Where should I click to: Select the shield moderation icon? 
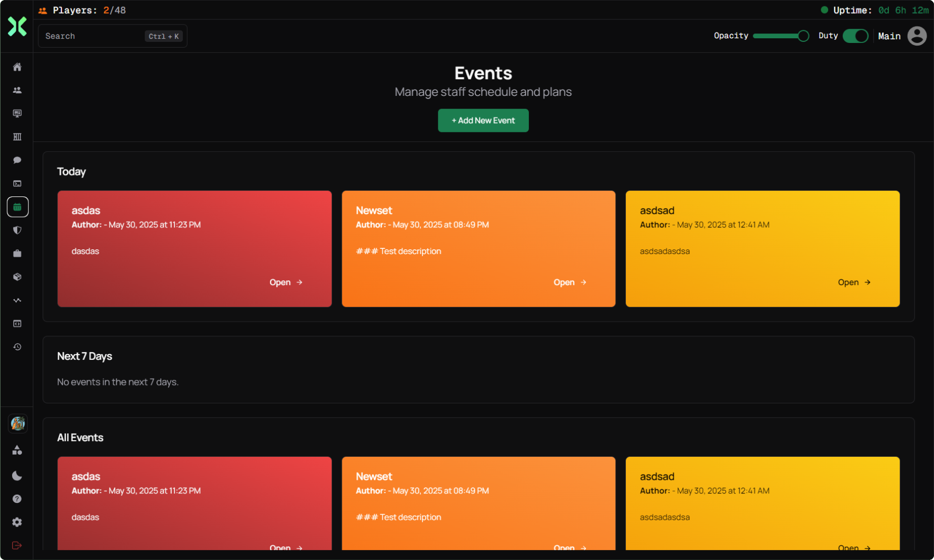17,230
